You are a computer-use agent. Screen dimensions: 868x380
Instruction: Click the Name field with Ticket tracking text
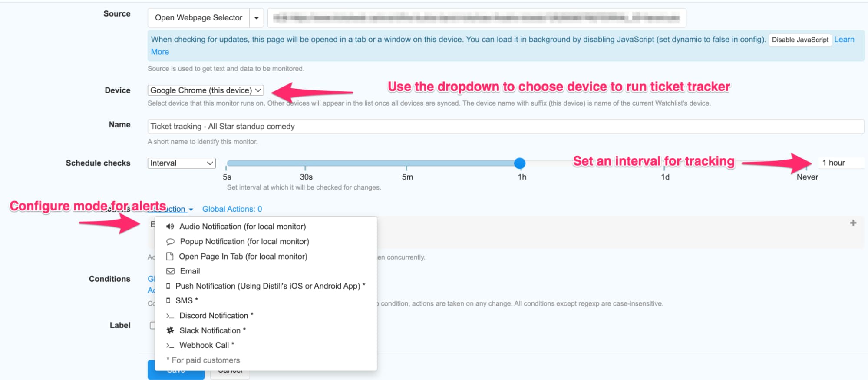pyautogui.click(x=505, y=127)
